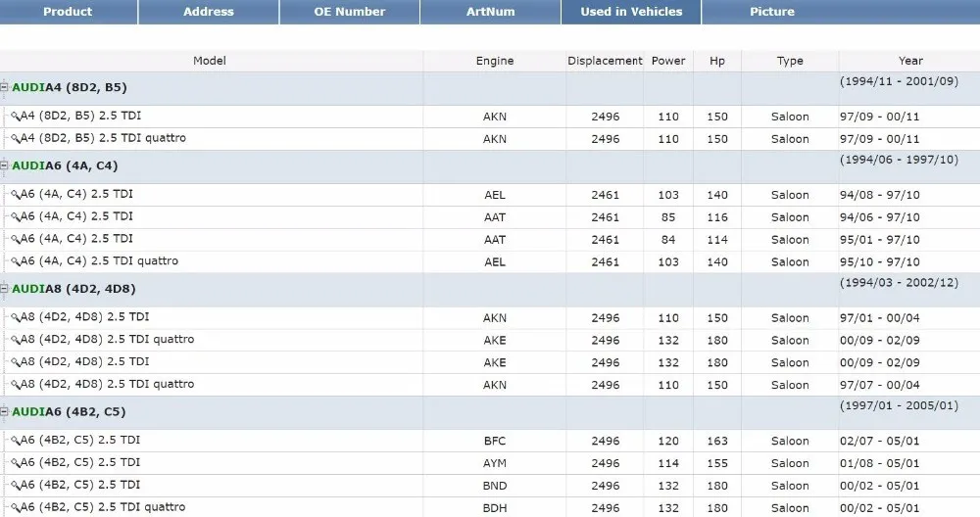Open the A4 (8D2, B5) 2.5 TDI quattro entry
Viewport: 980px width, 517px height.
pyautogui.click(x=103, y=138)
